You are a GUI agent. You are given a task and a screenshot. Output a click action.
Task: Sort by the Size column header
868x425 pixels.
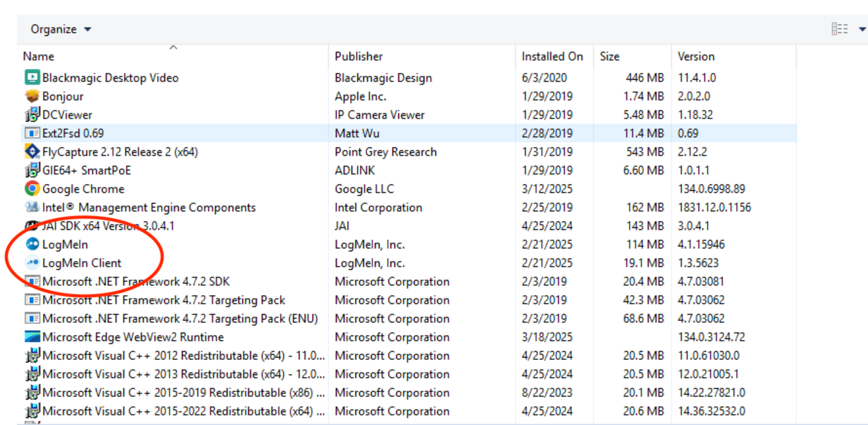(x=632, y=57)
